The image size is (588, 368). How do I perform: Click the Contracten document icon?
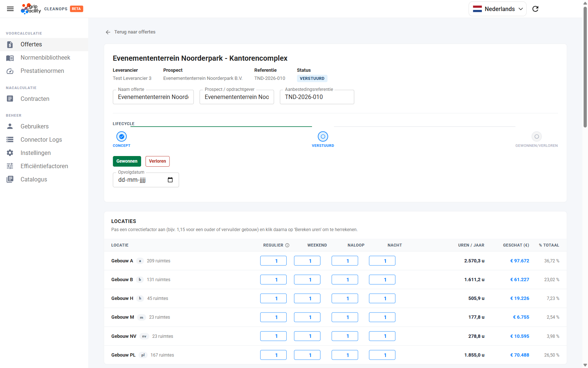10,99
